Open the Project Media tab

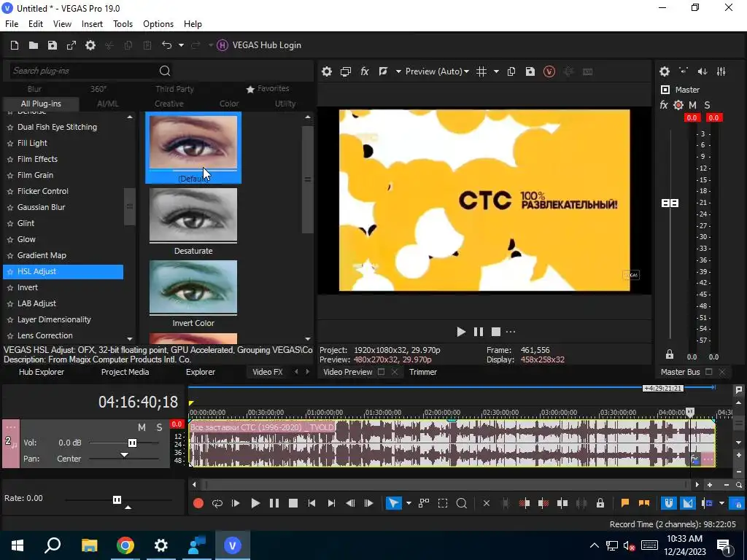click(125, 373)
